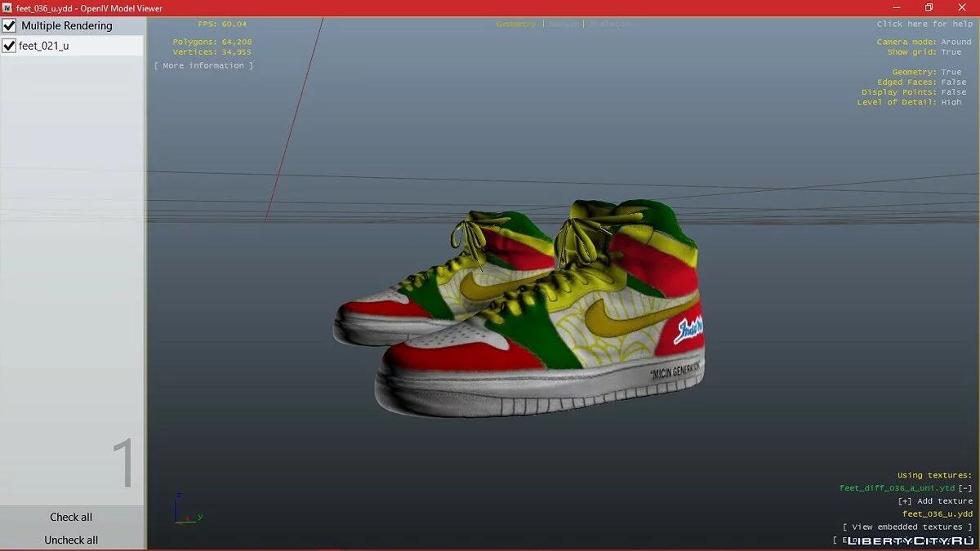
Task: Open the Skeleton view tab
Action: coord(609,24)
